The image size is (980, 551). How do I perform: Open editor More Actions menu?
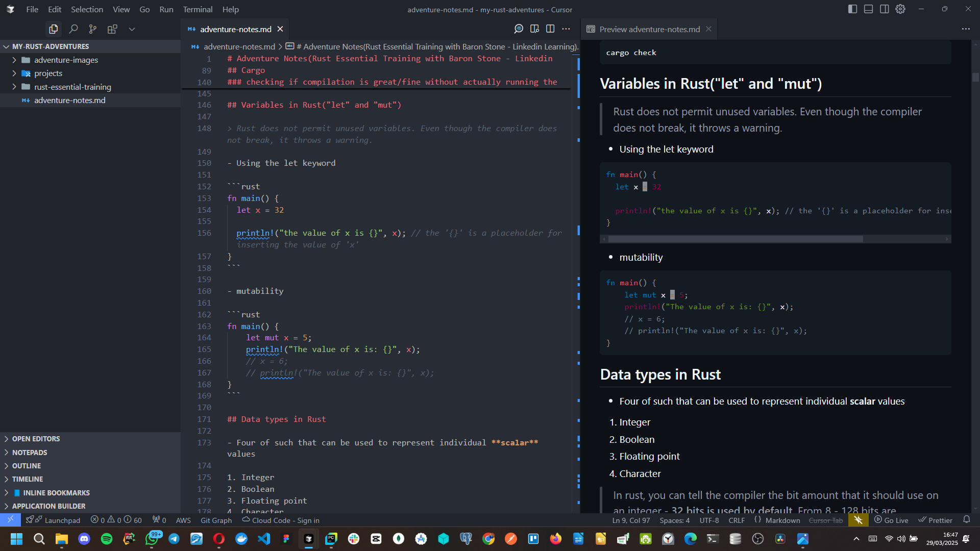(x=566, y=29)
